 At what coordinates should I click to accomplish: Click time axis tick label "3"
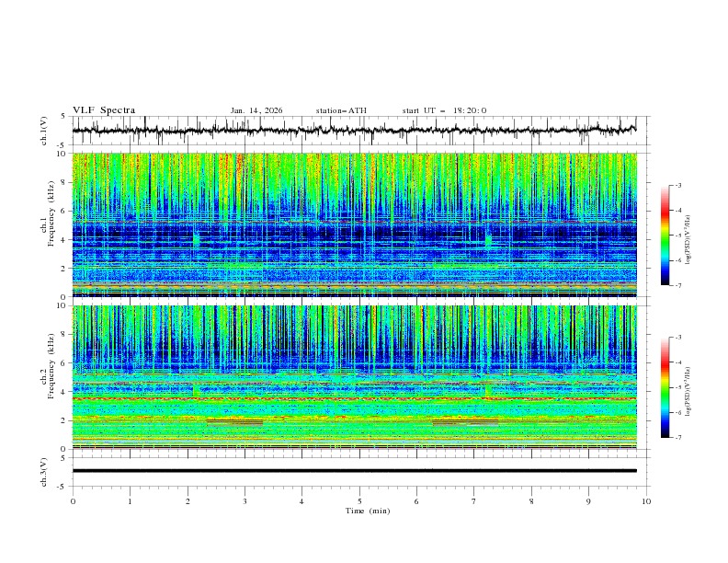click(x=245, y=501)
